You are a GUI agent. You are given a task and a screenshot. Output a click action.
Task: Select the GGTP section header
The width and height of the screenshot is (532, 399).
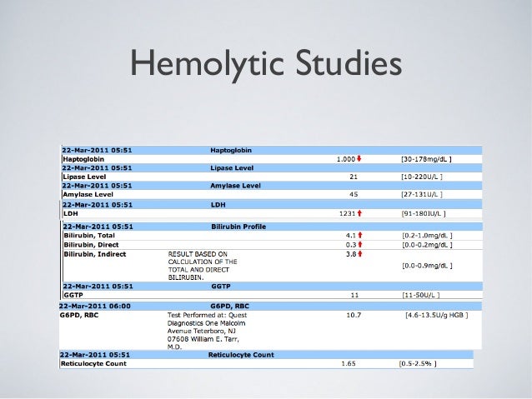click(272, 287)
